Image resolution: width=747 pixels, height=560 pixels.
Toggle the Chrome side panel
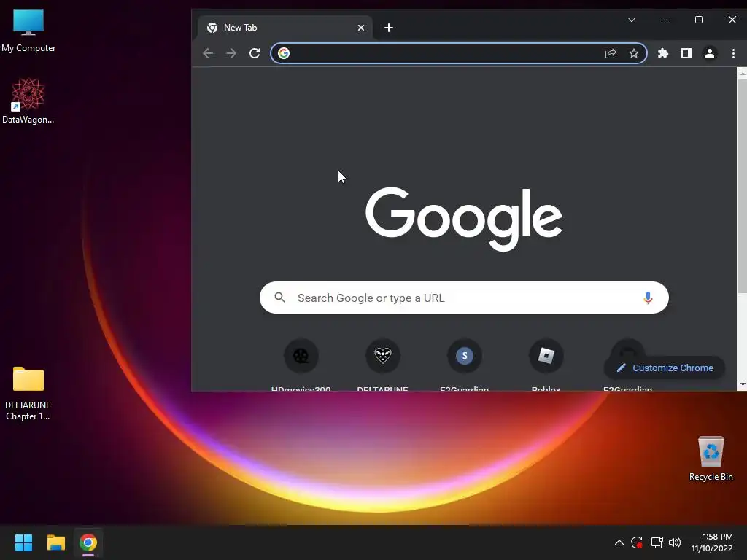coord(686,53)
